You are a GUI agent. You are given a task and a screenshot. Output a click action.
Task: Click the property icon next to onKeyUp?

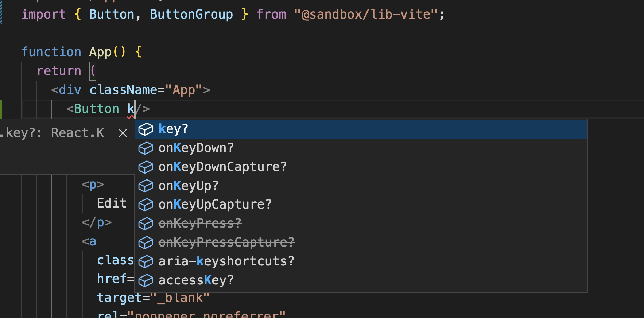146,186
